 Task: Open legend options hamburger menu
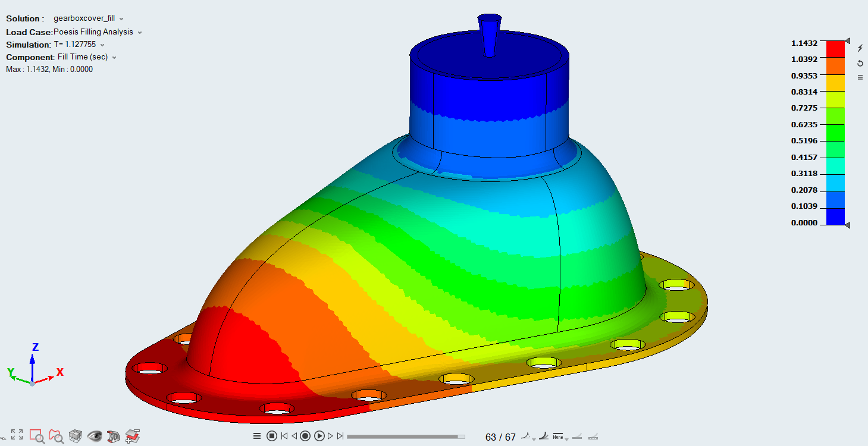pyautogui.click(x=860, y=77)
